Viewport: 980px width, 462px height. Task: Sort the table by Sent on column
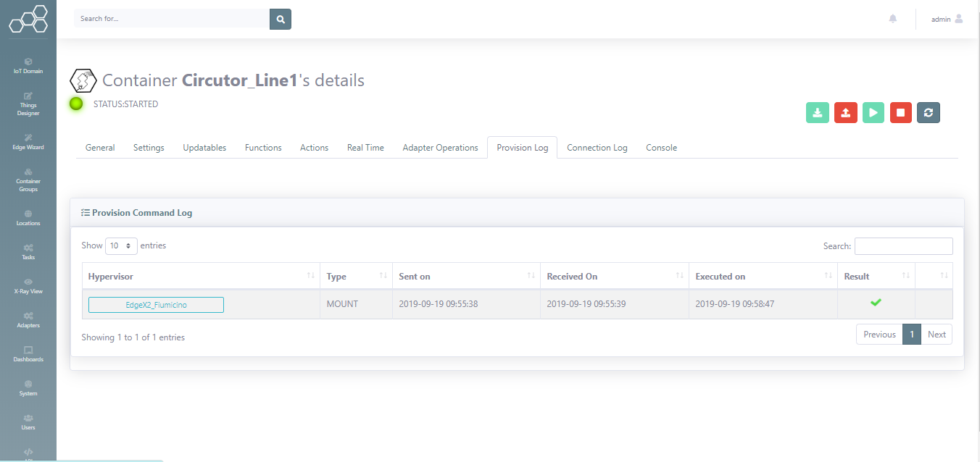tap(466, 276)
